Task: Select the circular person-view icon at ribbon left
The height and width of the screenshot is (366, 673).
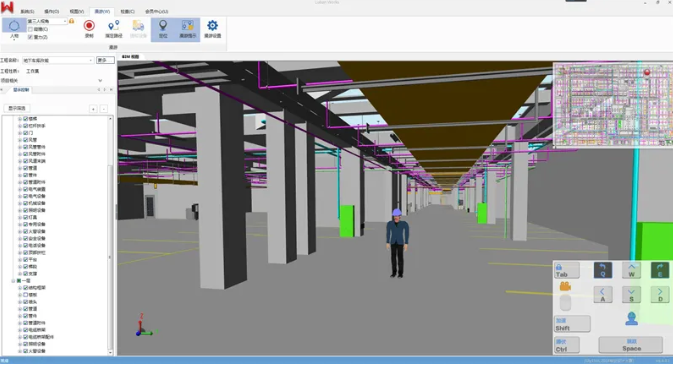Action: [14, 26]
